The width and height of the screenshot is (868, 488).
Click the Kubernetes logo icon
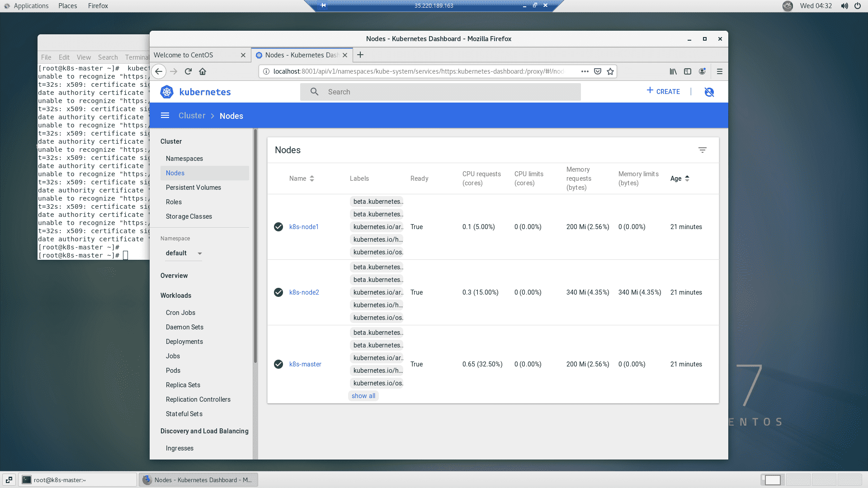click(x=167, y=92)
